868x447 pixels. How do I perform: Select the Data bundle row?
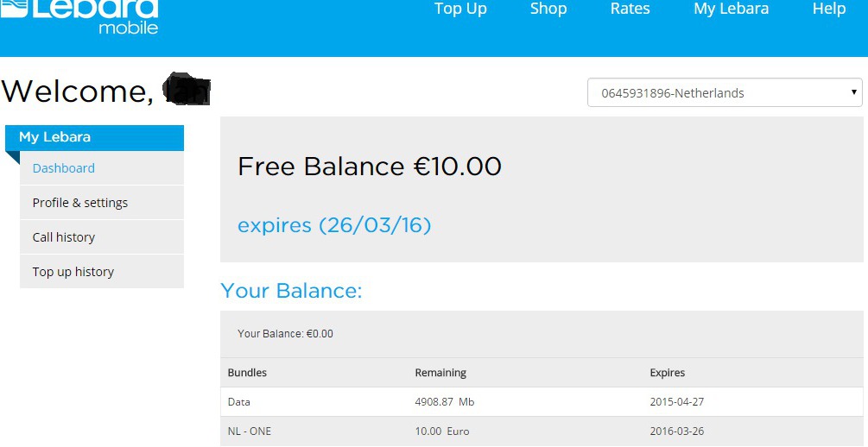click(x=541, y=402)
